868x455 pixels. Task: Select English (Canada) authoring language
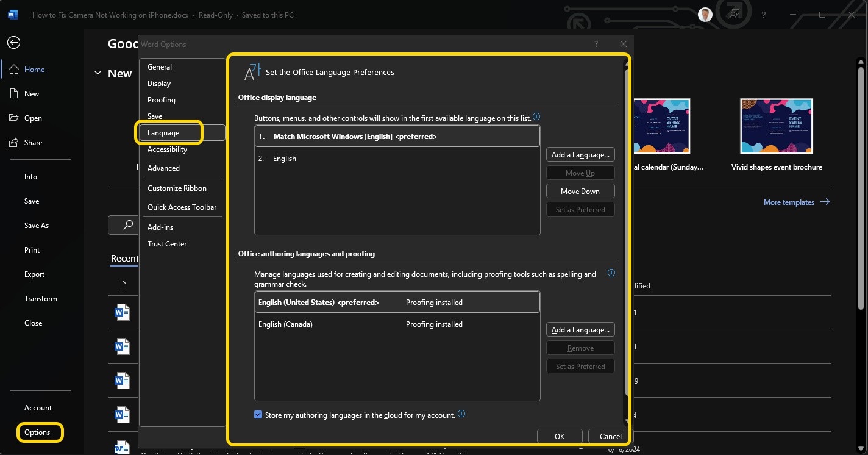pyautogui.click(x=285, y=324)
